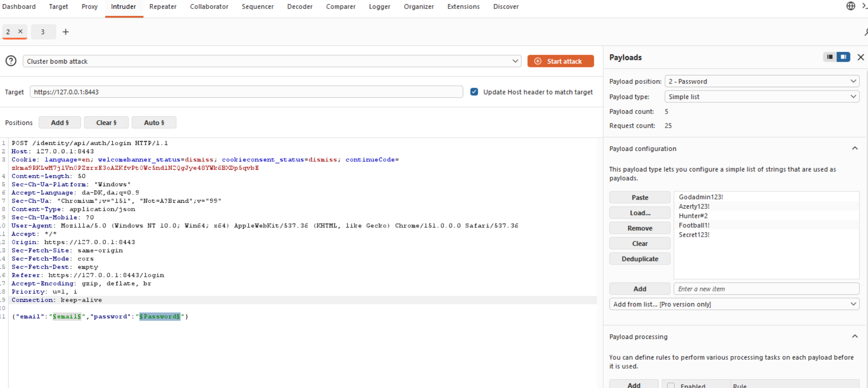Collapse the Payload processing section

point(854,337)
